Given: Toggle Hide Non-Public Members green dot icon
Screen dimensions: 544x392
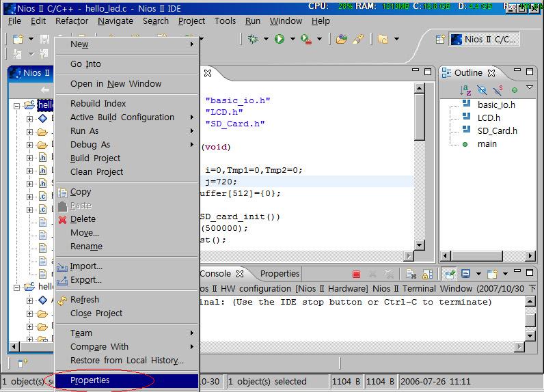Looking at the screenshot, I should click(515, 90).
